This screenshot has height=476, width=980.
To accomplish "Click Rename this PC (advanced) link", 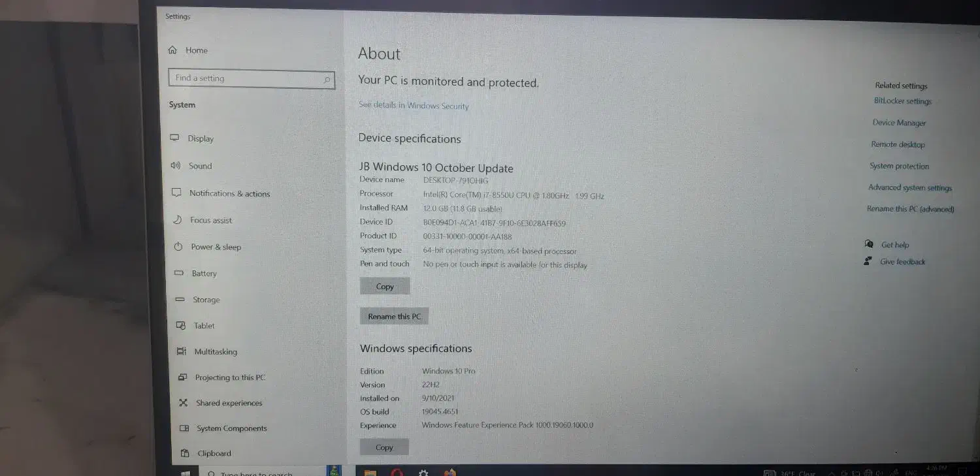I will click(911, 209).
